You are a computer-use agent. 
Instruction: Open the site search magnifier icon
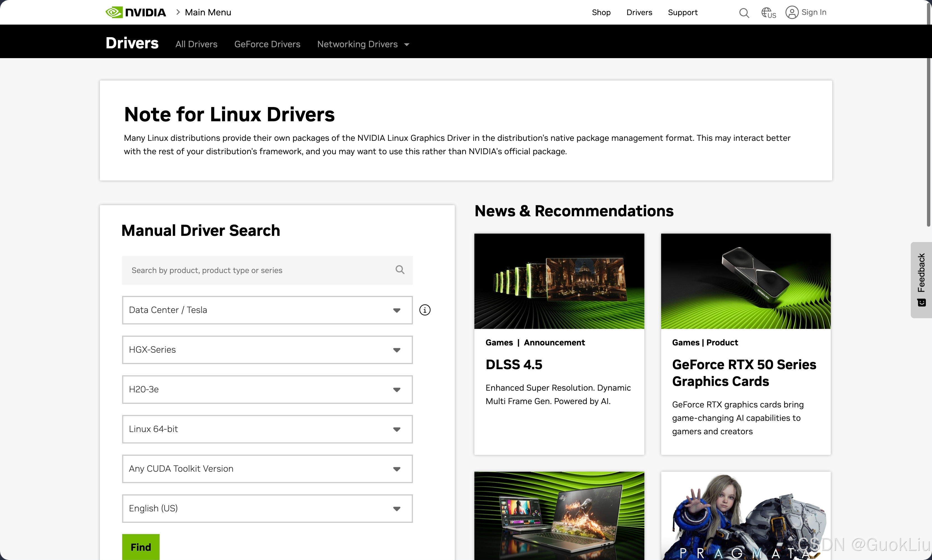click(744, 13)
